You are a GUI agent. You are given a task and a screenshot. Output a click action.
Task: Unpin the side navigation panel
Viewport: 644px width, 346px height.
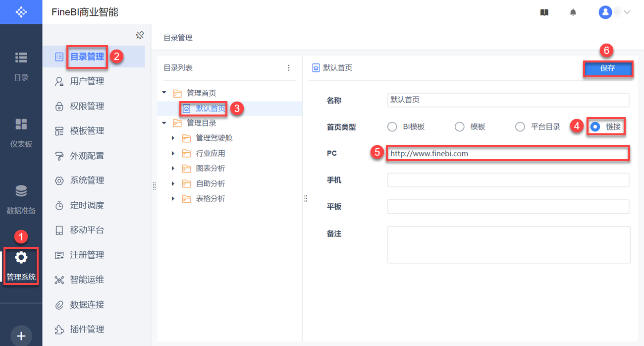[140, 35]
